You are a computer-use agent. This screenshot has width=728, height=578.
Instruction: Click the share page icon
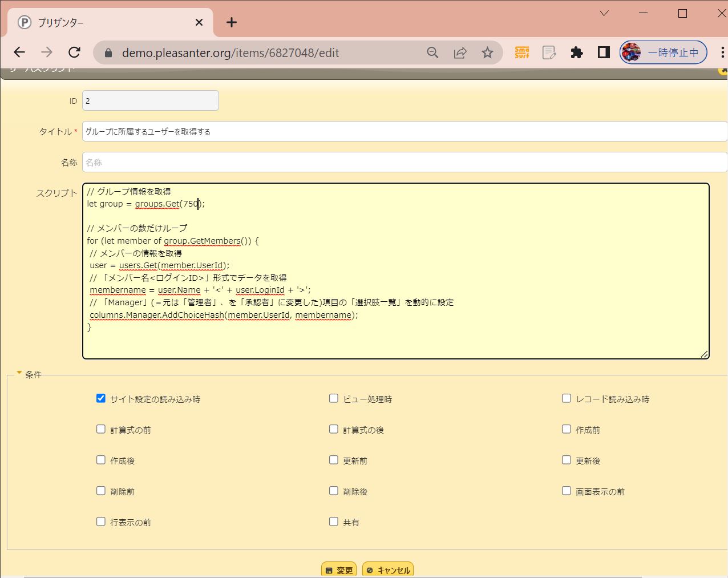coord(460,52)
